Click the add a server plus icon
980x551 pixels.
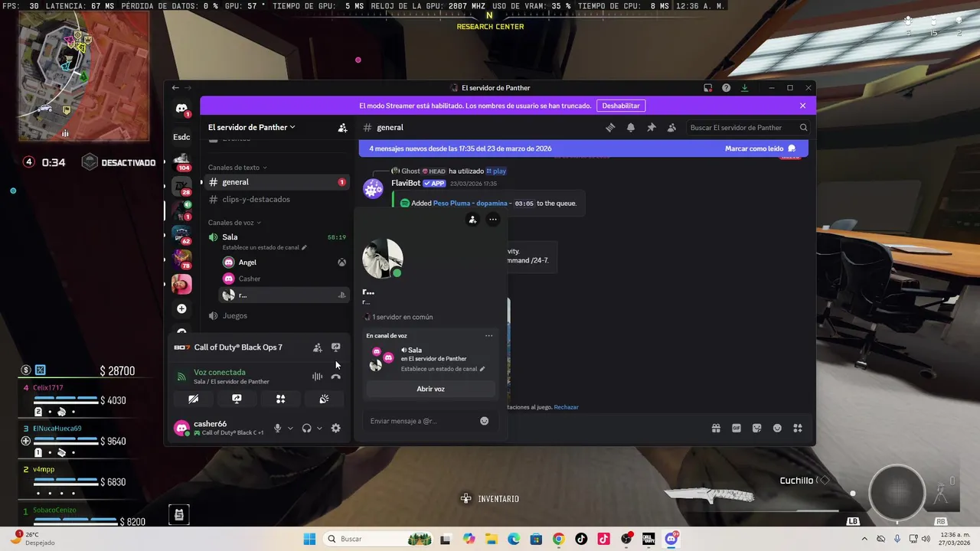pyautogui.click(x=181, y=308)
